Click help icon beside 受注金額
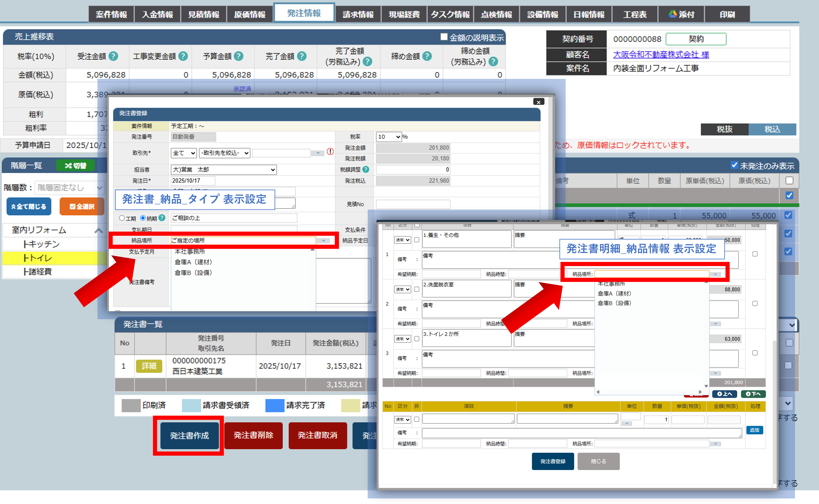This screenshot has width=819, height=504. coord(113,56)
